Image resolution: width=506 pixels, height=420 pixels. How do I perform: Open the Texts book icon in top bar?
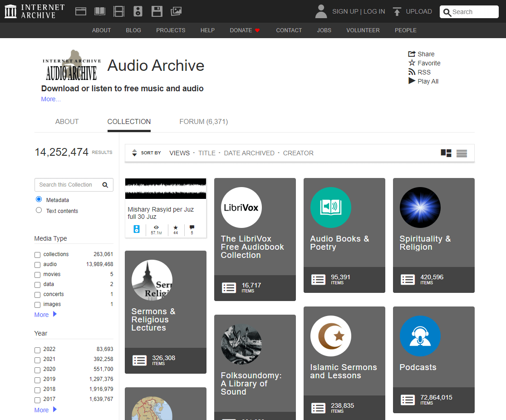pyautogui.click(x=100, y=12)
